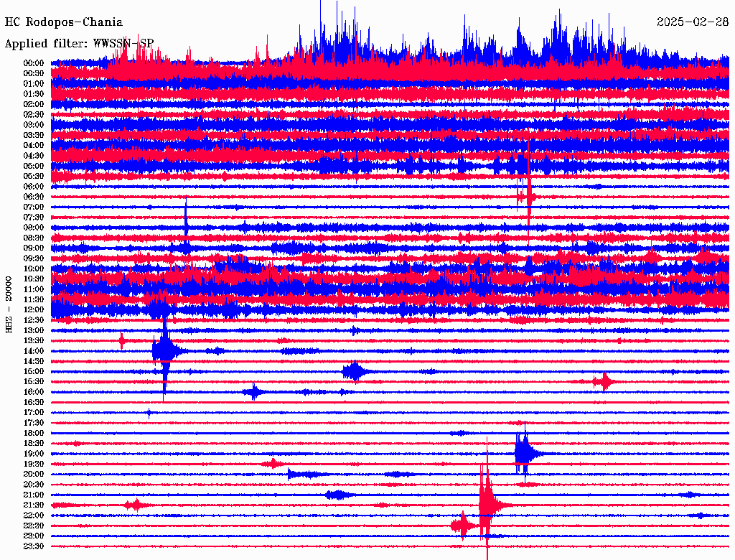Click the 2025-02-28 date label

coord(692,22)
